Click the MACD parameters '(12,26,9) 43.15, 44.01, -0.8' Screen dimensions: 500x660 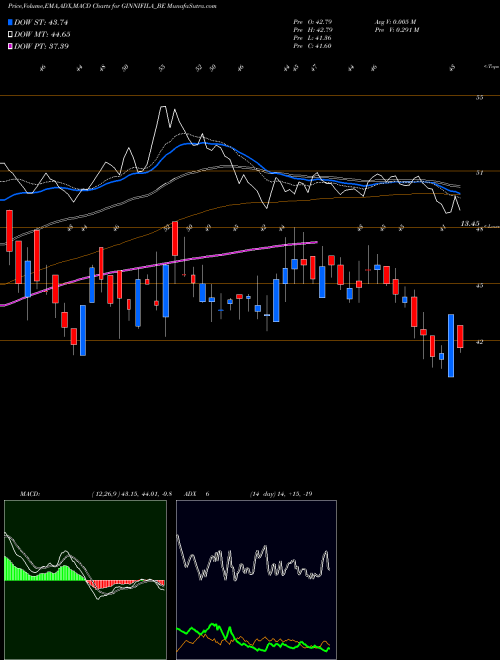pos(131,494)
